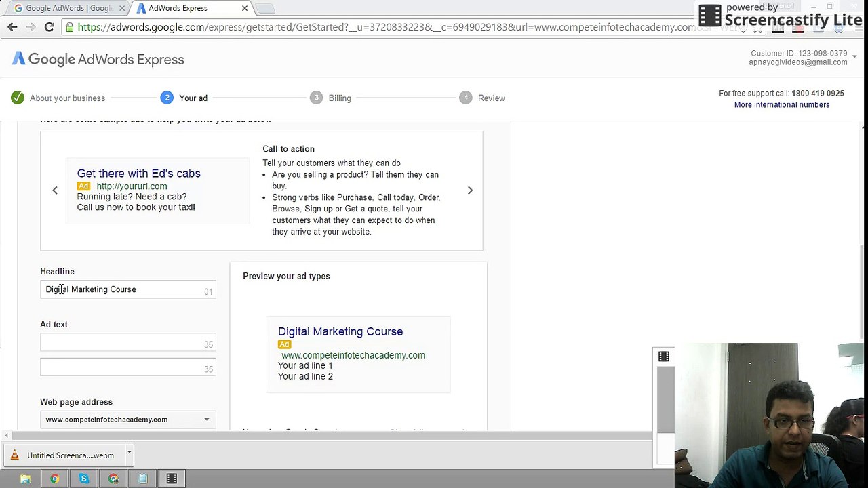
Task: Click the Ad text label
Action: [x=54, y=325]
